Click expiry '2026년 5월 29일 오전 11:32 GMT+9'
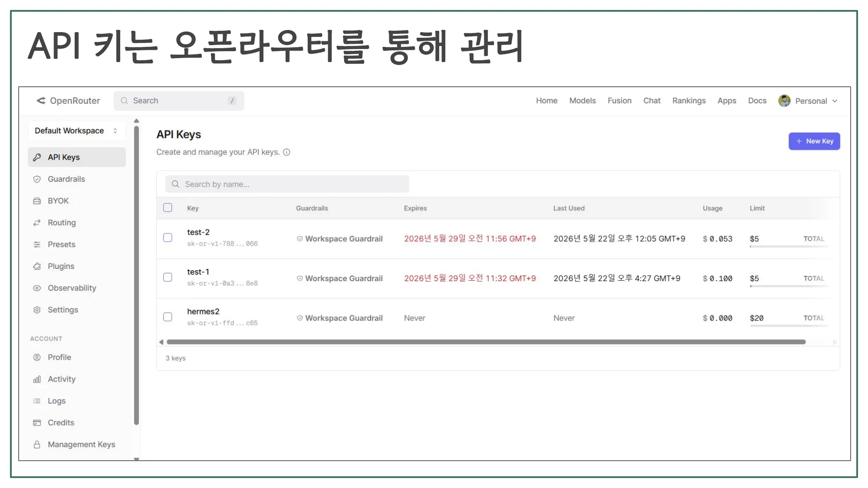Viewport: 868px width, 488px height. click(x=470, y=278)
